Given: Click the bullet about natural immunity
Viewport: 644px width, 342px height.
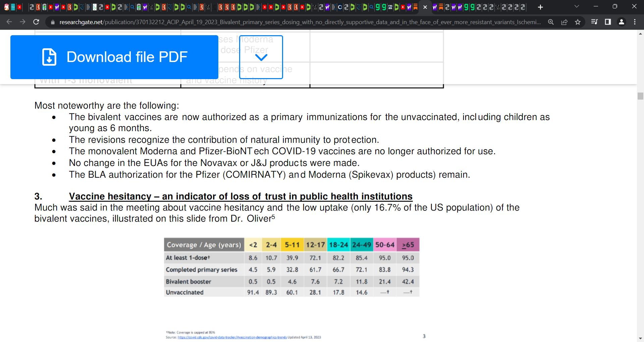Looking at the screenshot, I should pyautogui.click(x=224, y=140).
